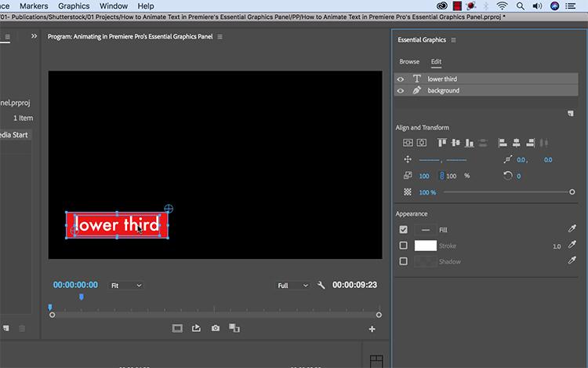Click the opacity value 100 %
The image size is (588, 368).
427,192
